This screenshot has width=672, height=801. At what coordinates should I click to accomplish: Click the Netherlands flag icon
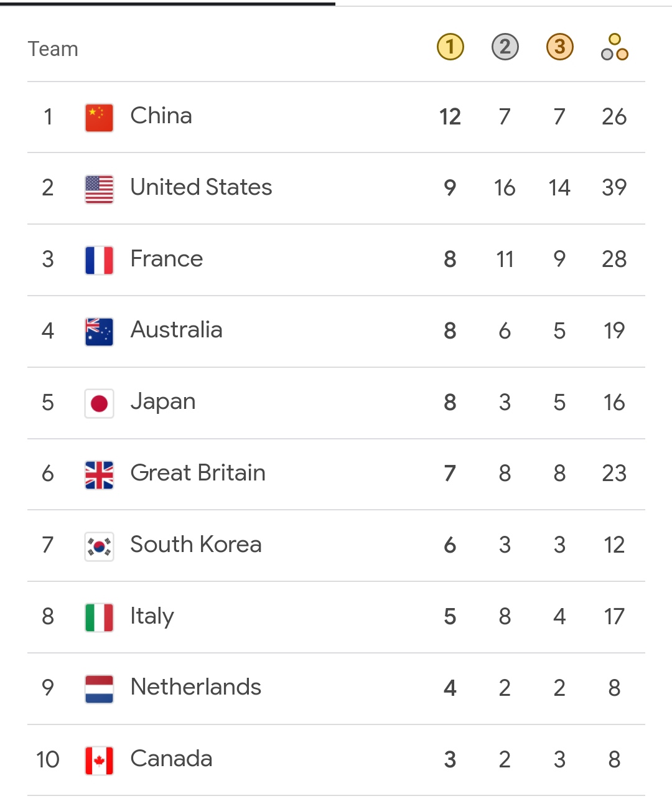click(99, 689)
